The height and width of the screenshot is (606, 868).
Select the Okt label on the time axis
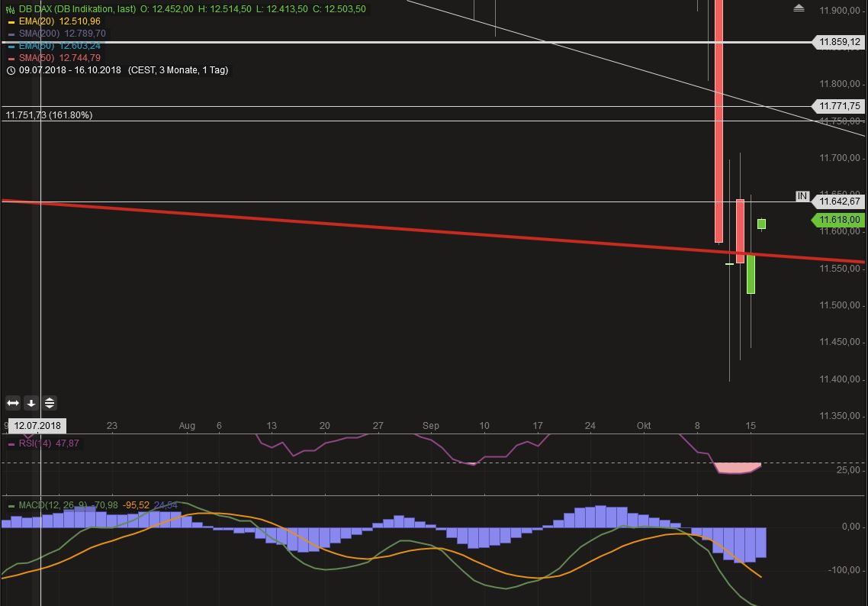643,426
